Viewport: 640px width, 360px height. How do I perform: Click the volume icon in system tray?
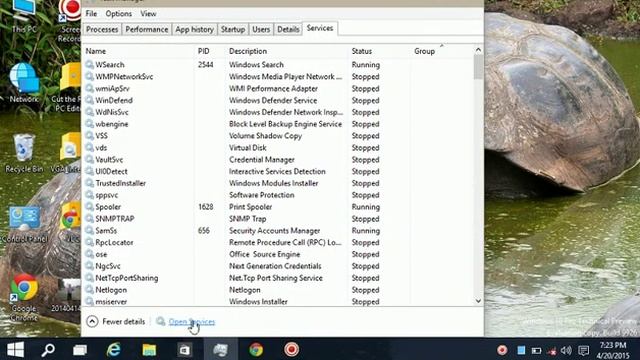[x=566, y=350]
